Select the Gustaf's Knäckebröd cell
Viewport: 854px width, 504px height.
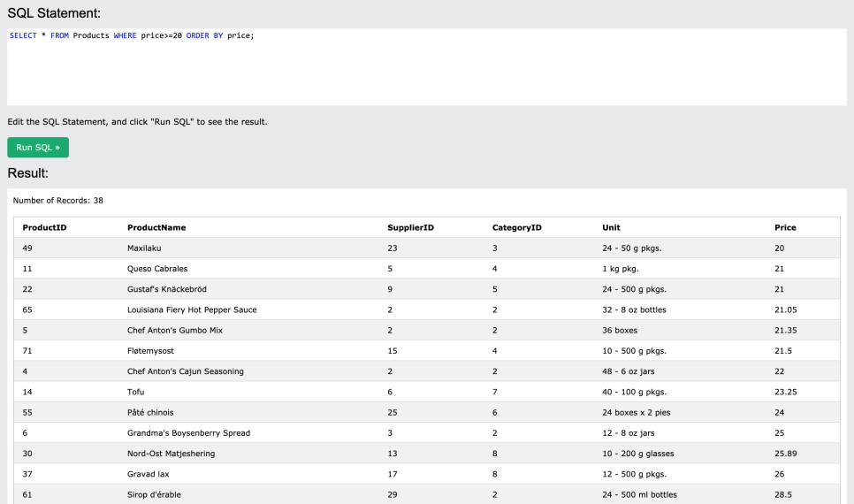[x=167, y=289]
